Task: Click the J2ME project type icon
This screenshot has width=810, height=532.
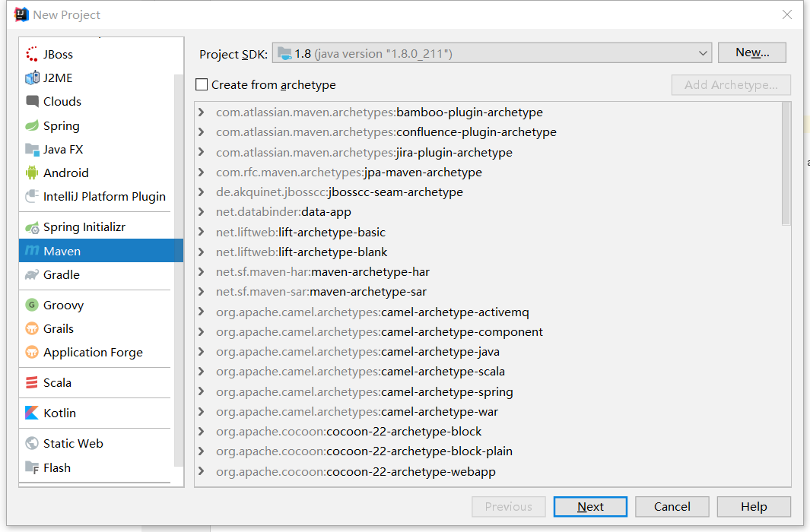Action: point(32,78)
